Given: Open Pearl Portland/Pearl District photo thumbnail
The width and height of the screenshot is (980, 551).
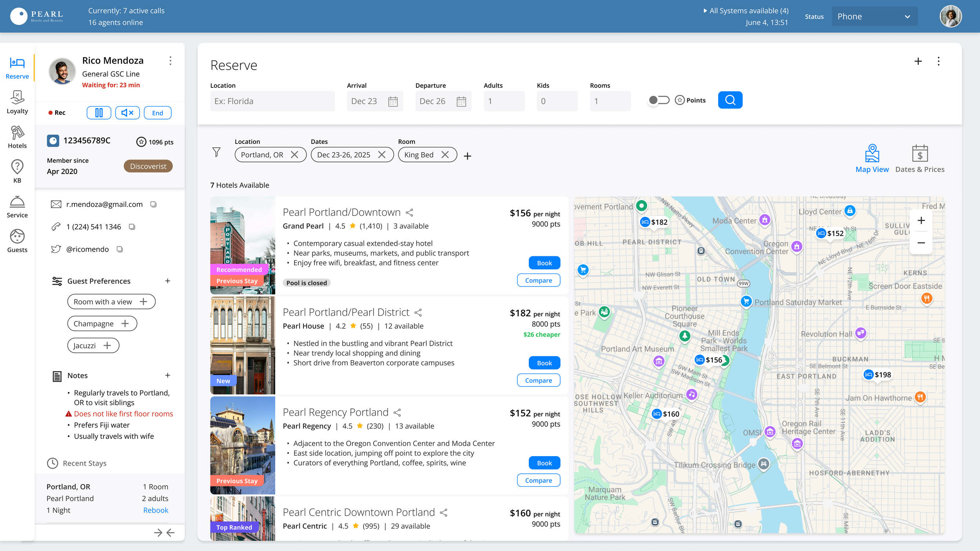Looking at the screenshot, I should point(243,345).
